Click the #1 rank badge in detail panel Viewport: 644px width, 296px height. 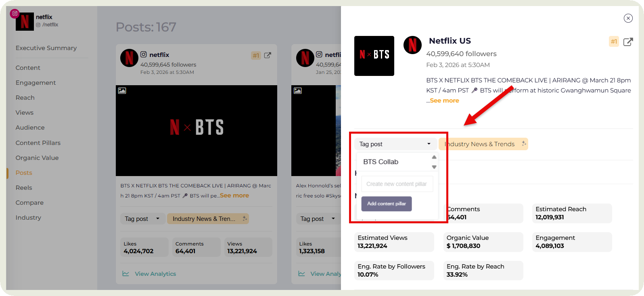pyautogui.click(x=614, y=42)
